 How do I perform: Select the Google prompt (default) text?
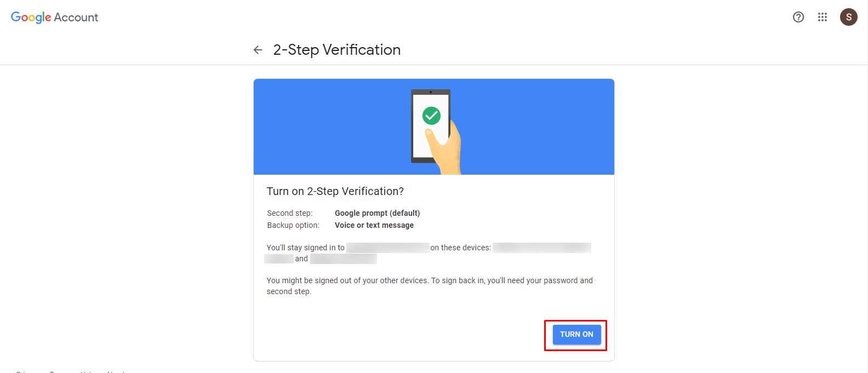tap(378, 213)
